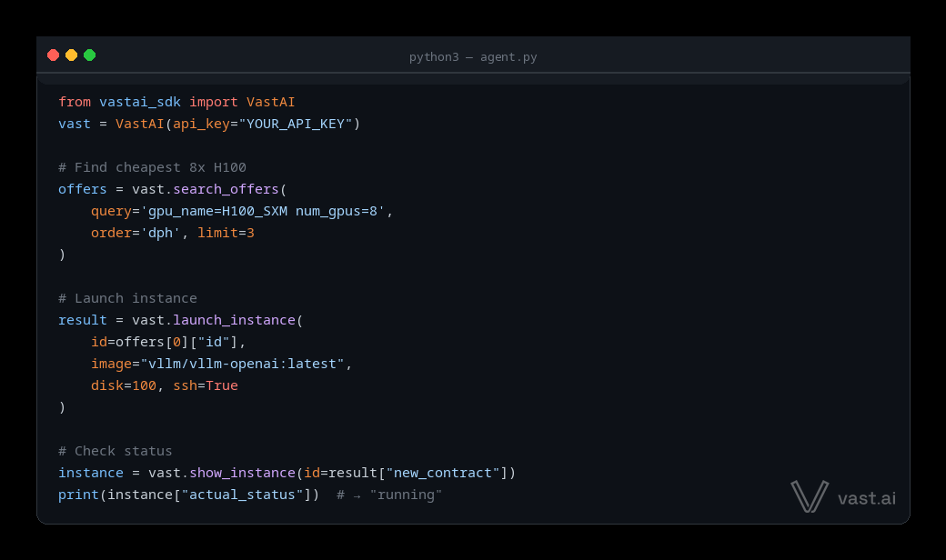The height and width of the screenshot is (560, 946).
Task: Click the vast.ai V logo icon
Action: pos(808,496)
